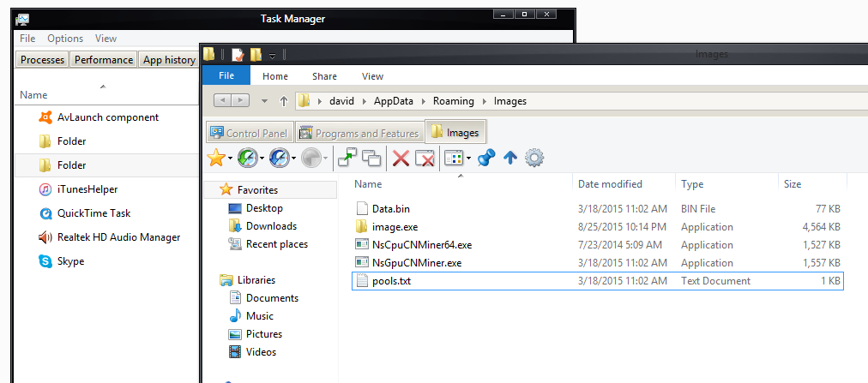Open the Home ribbon tab

point(275,76)
